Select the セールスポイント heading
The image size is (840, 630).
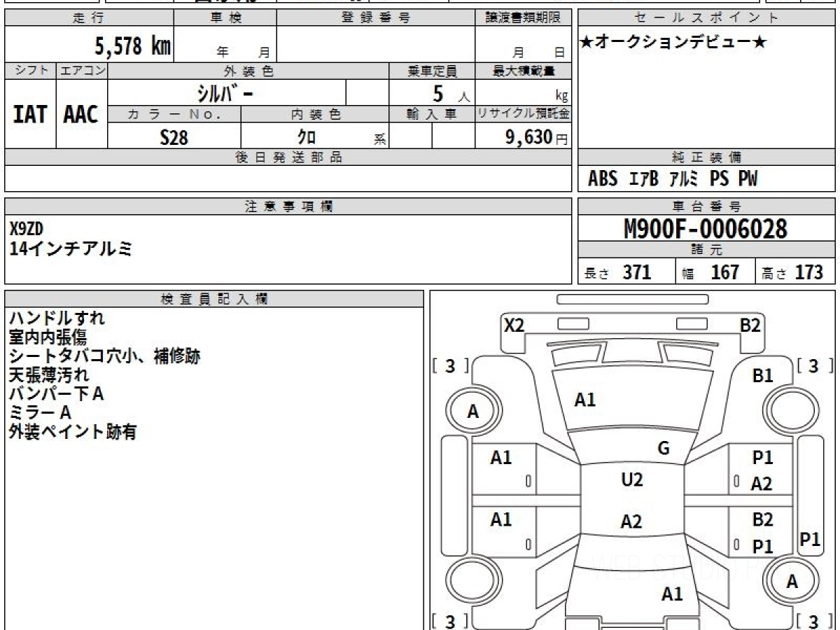pos(706,19)
